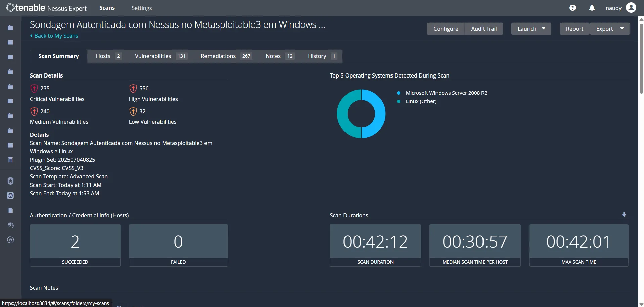The height and width of the screenshot is (307, 644).
Task: Open the Trash in the sidebar
Action: point(10,159)
